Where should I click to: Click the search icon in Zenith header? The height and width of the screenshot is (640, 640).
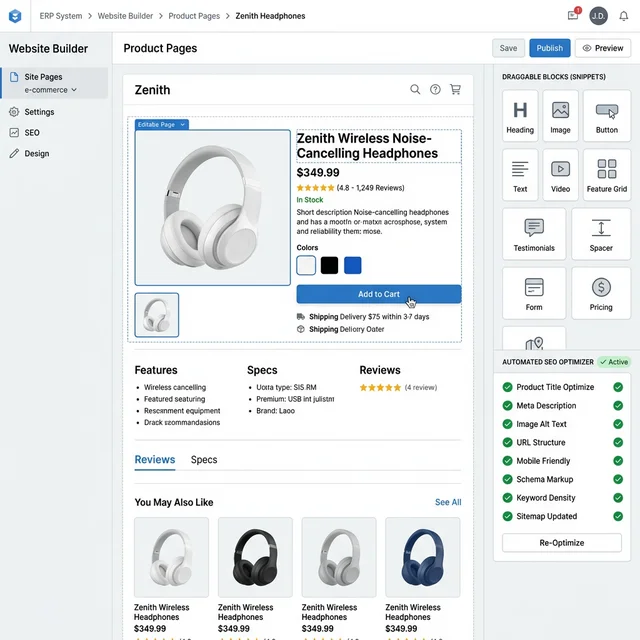tap(415, 89)
